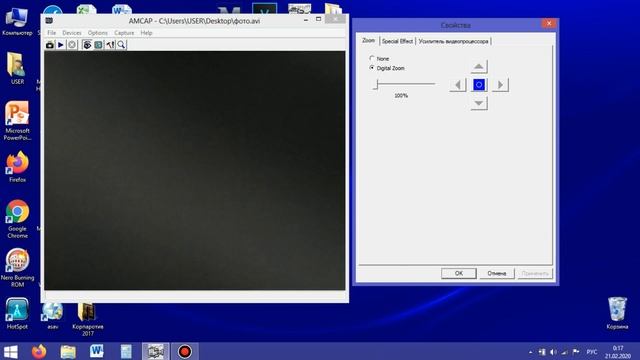The width and height of the screenshot is (640, 360).
Task: Click the Компьютер desktop icon
Action: pyautogui.click(x=17, y=20)
